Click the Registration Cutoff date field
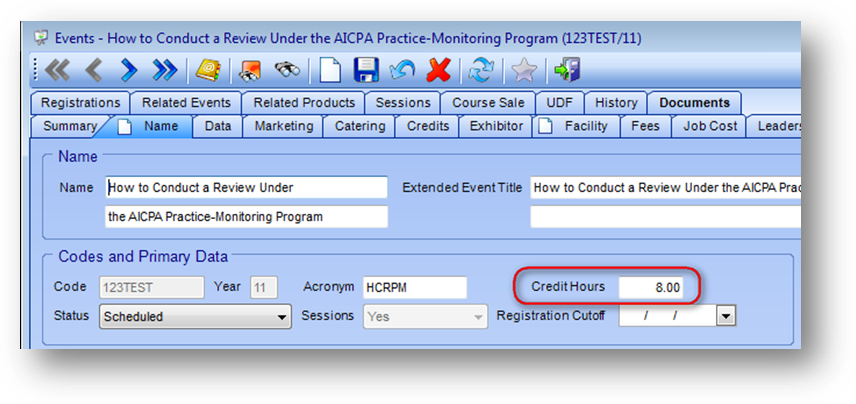The height and width of the screenshot is (404, 856). (x=668, y=316)
